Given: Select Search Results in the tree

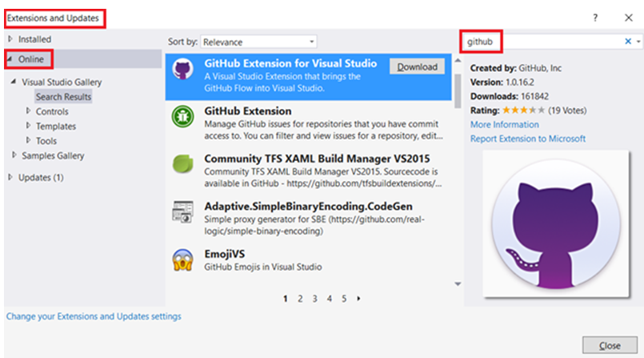Looking at the screenshot, I should coord(63,97).
